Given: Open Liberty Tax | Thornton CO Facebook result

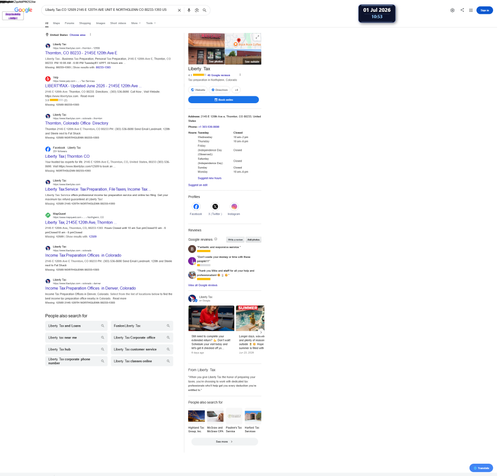Looking at the screenshot, I should [67, 156].
